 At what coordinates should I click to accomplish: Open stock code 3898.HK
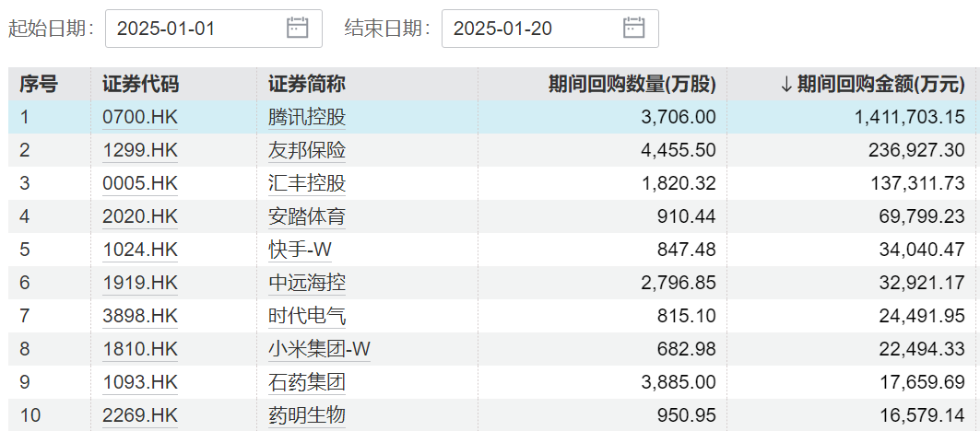tap(140, 316)
